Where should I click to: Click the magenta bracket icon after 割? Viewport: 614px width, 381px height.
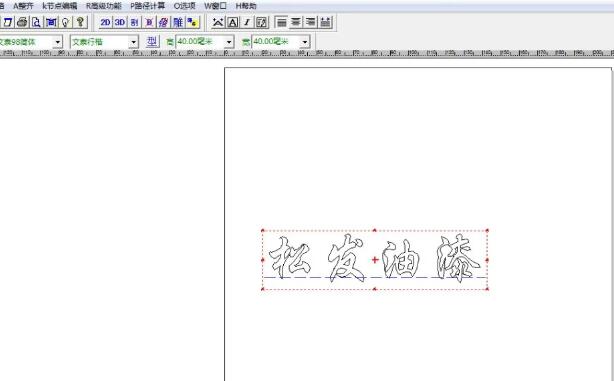(149, 22)
